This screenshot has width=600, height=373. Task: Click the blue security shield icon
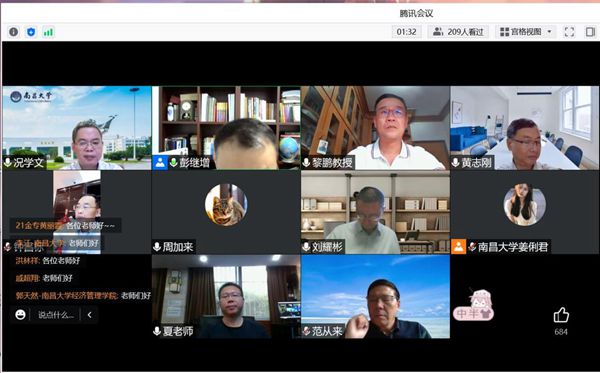tap(31, 32)
